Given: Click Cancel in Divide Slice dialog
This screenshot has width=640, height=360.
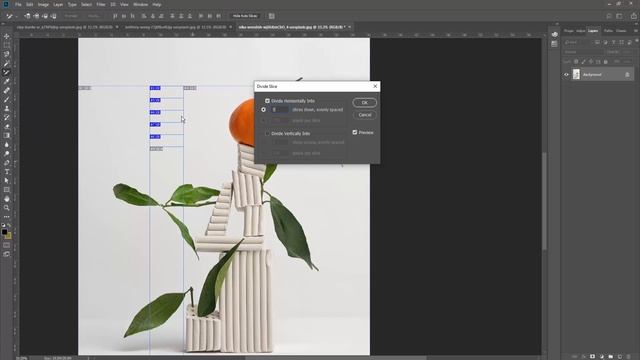Looking at the screenshot, I should [364, 115].
